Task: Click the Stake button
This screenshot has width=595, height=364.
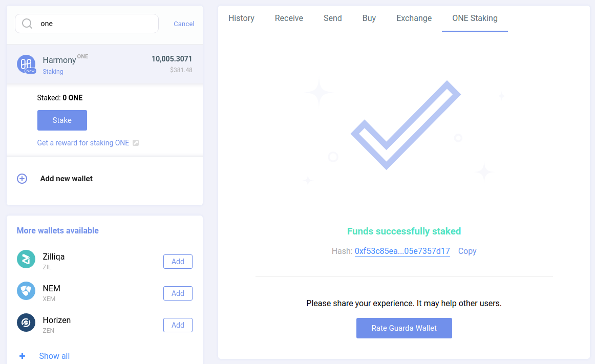Action: click(62, 120)
